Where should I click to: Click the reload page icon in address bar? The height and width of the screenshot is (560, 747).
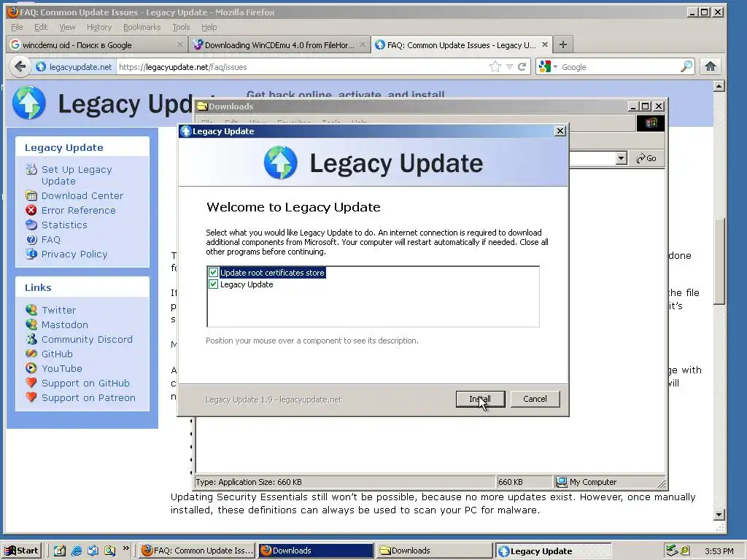pyautogui.click(x=522, y=66)
